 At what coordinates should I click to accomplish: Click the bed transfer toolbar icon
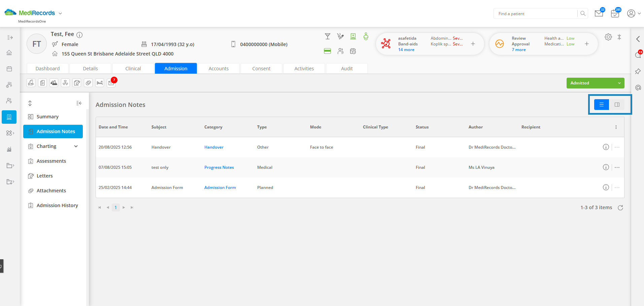pos(100,83)
